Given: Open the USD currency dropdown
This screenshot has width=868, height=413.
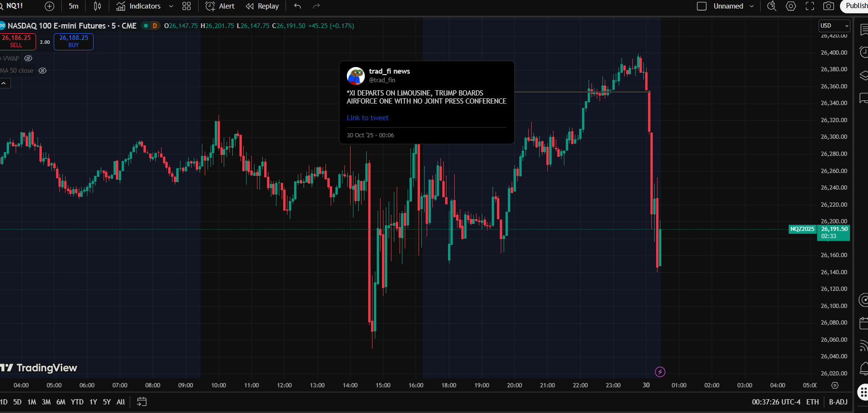Looking at the screenshot, I should [834, 26].
